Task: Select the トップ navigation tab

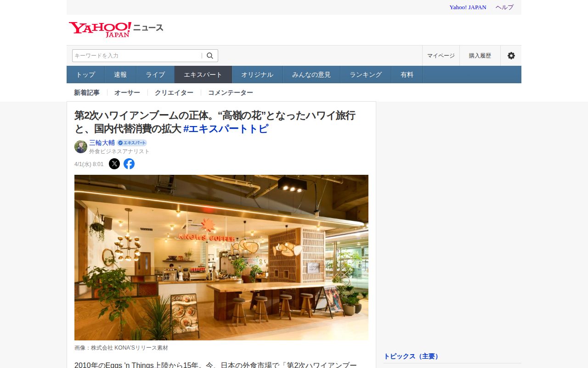Action: tap(85, 75)
